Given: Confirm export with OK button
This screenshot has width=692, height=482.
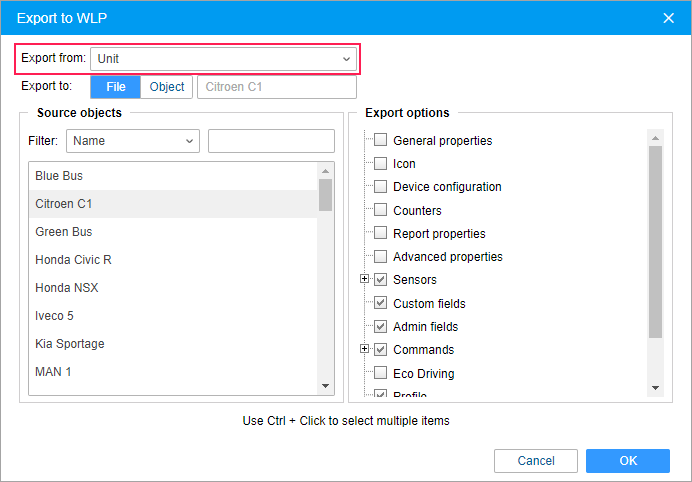Looking at the screenshot, I should (x=628, y=461).
